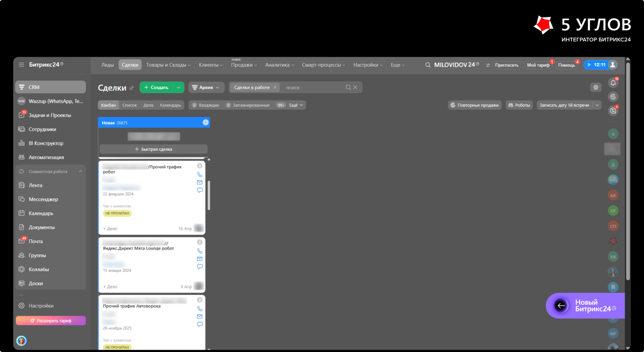
Task: Open the Записать дату 1й встречи dropdown arrow
Action: click(x=597, y=105)
